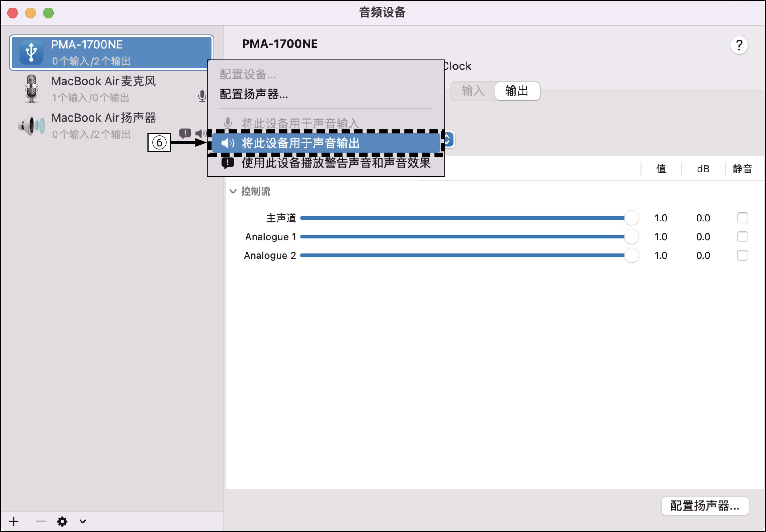The height and width of the screenshot is (532, 766).
Task: Open the gear action menu at the bottom
Action: (63, 521)
